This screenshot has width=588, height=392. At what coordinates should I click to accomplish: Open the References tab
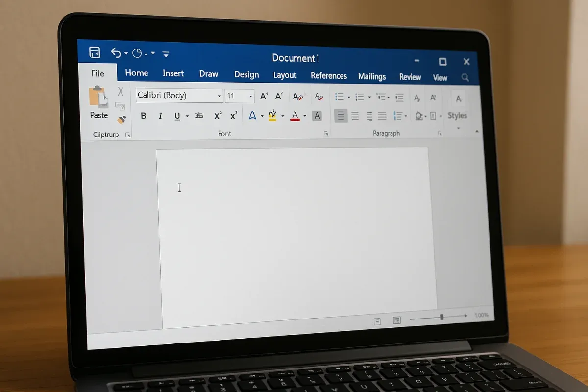(x=329, y=76)
